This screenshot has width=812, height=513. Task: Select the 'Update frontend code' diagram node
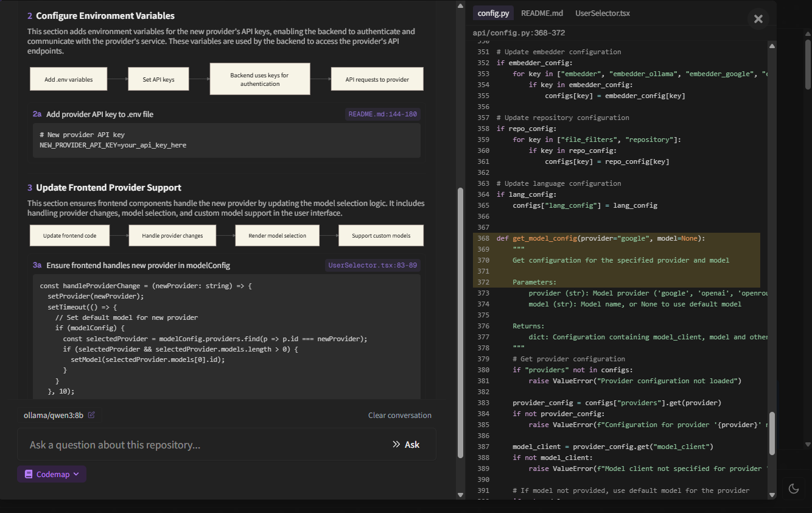[x=70, y=235]
